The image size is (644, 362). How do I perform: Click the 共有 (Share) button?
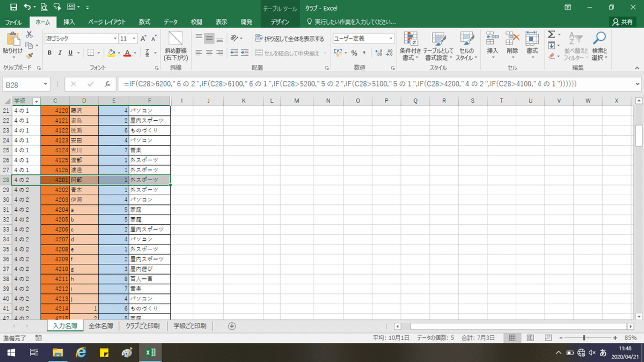point(623,22)
